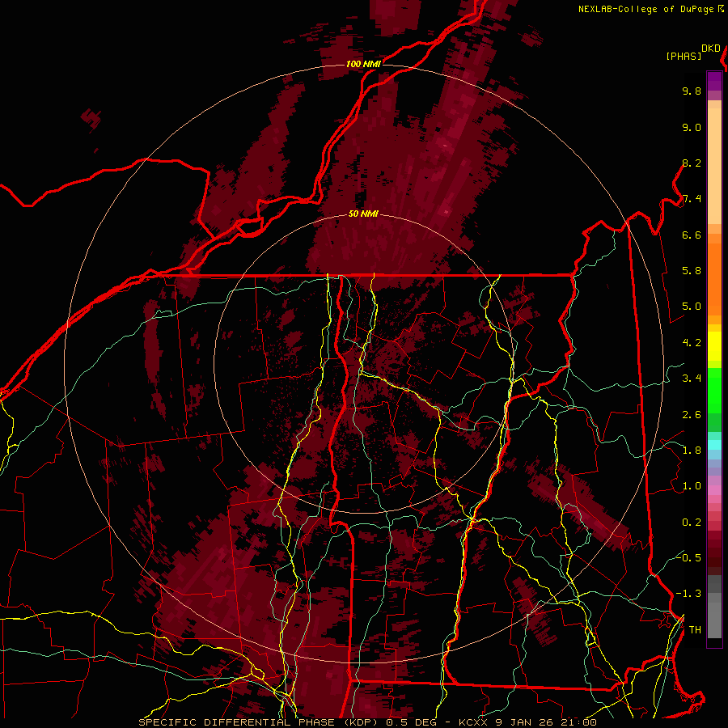This screenshot has height=728, width=728.
Task: Click the purple top segment of color bar
Action: click(x=714, y=81)
